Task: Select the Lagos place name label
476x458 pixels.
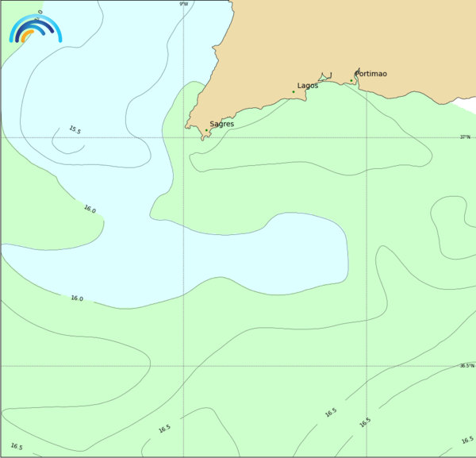Action: pyautogui.click(x=308, y=86)
